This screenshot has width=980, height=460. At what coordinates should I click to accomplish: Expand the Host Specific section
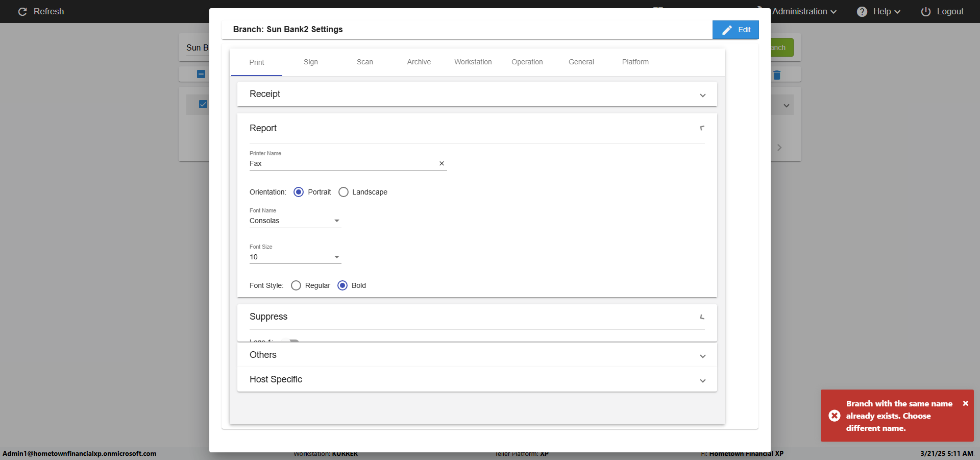tap(477, 379)
